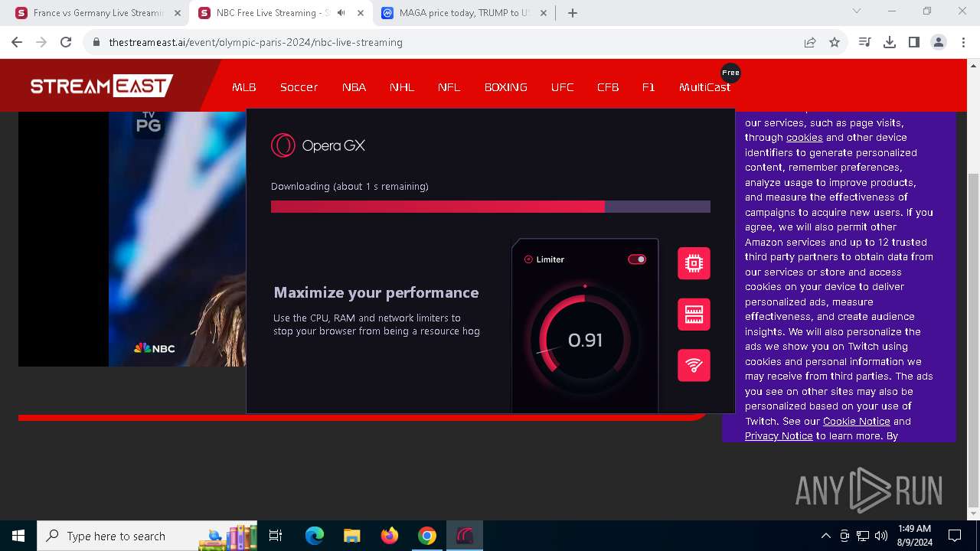980x551 pixels.
Task: Mute the NBC tab audio icon
Action: pos(341,13)
